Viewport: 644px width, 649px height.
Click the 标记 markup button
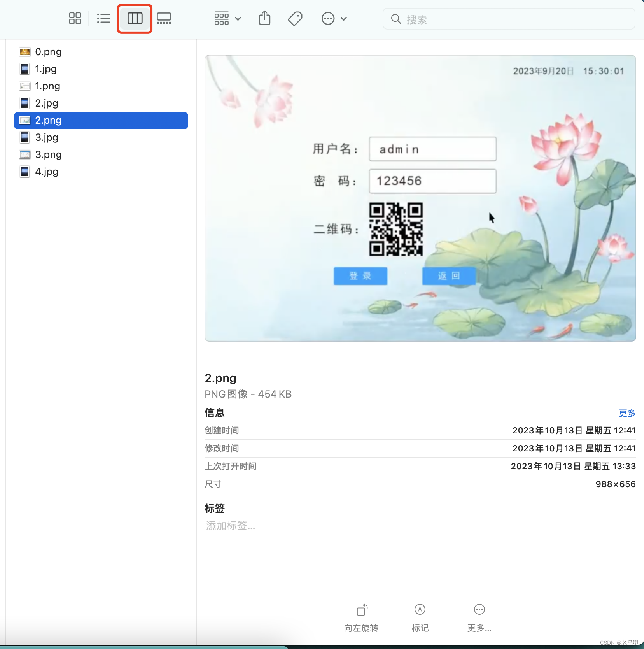pyautogui.click(x=420, y=618)
